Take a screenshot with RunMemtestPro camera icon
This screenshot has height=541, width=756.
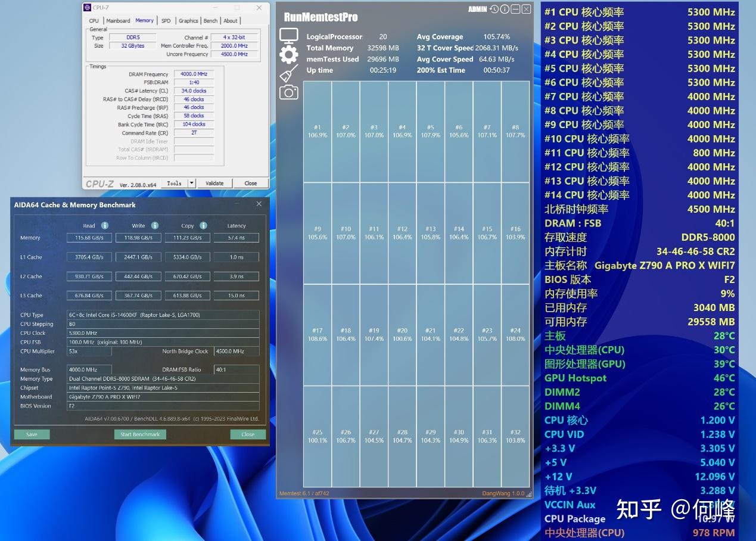coord(289,92)
